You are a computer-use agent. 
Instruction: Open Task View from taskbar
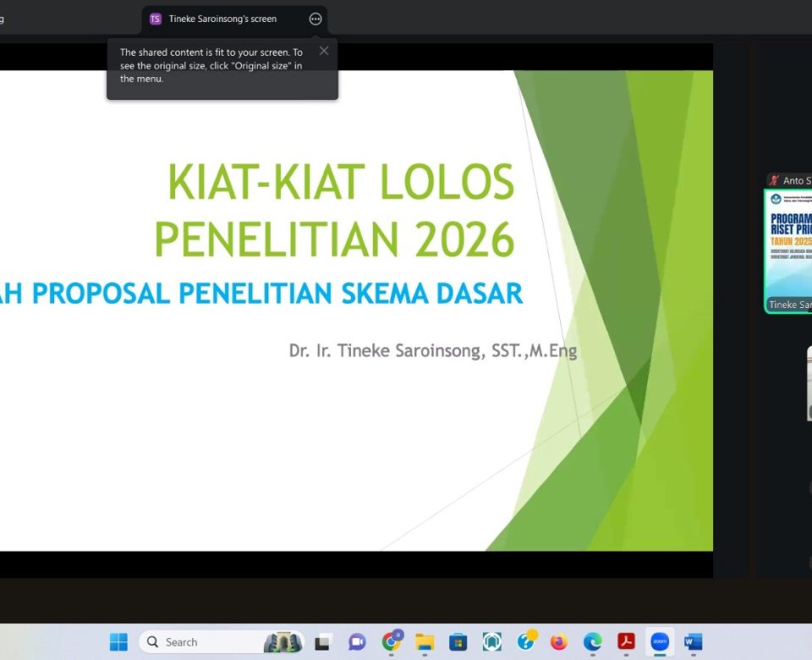click(322, 642)
